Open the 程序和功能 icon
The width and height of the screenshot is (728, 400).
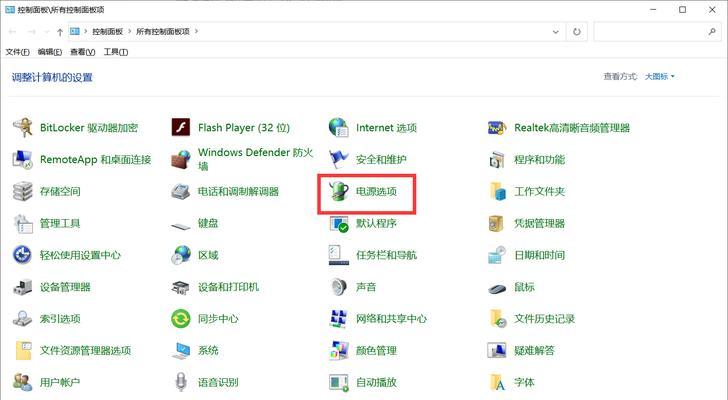click(497, 160)
